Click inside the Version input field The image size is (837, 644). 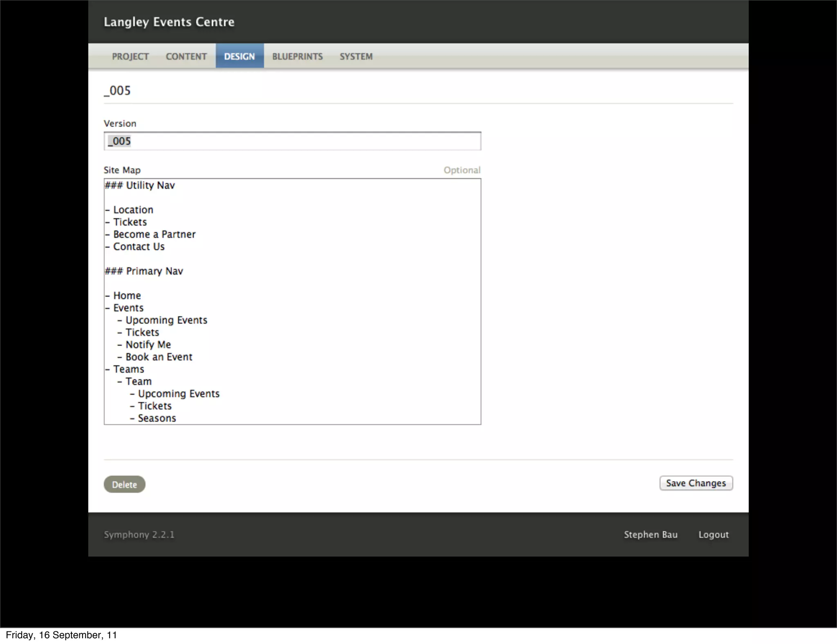point(292,141)
